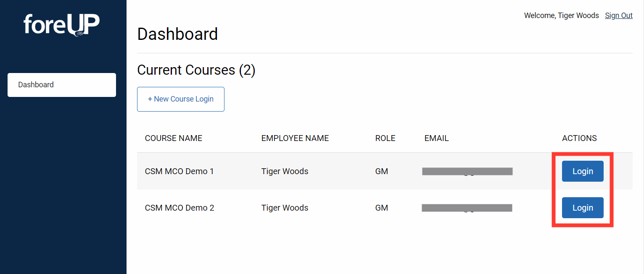Sign out of the account
Screen dimensions: 644x274
[x=618, y=15]
